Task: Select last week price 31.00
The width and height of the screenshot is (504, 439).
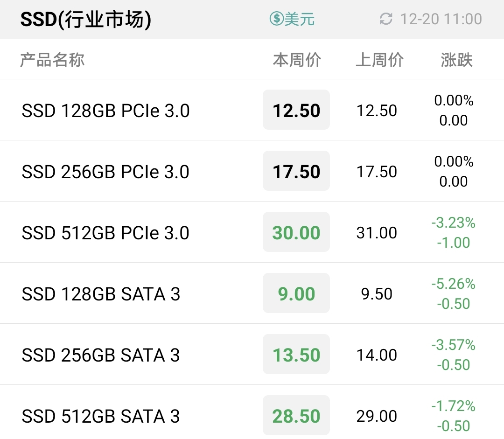Action: pos(377,233)
